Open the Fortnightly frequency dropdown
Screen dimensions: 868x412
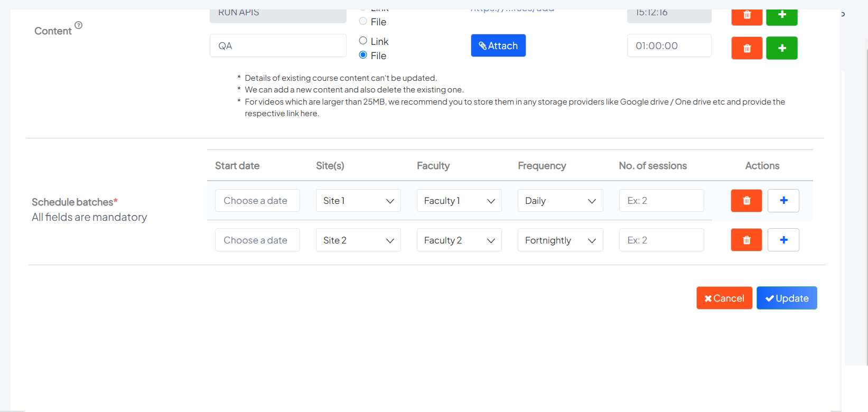tap(560, 240)
